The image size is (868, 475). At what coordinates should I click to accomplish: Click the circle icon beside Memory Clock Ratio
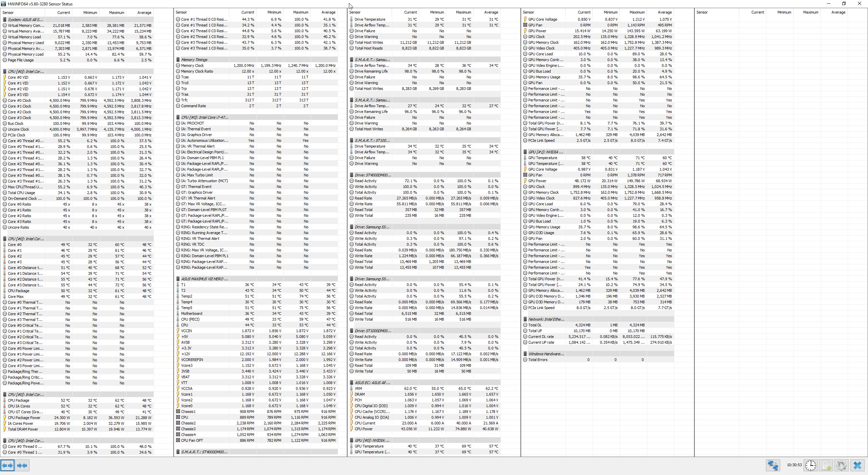(178, 71)
